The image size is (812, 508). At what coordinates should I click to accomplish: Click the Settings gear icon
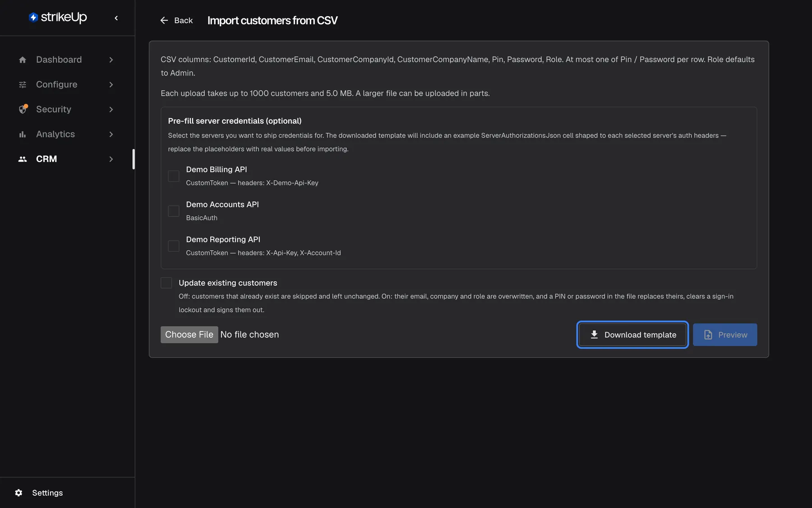tap(18, 493)
